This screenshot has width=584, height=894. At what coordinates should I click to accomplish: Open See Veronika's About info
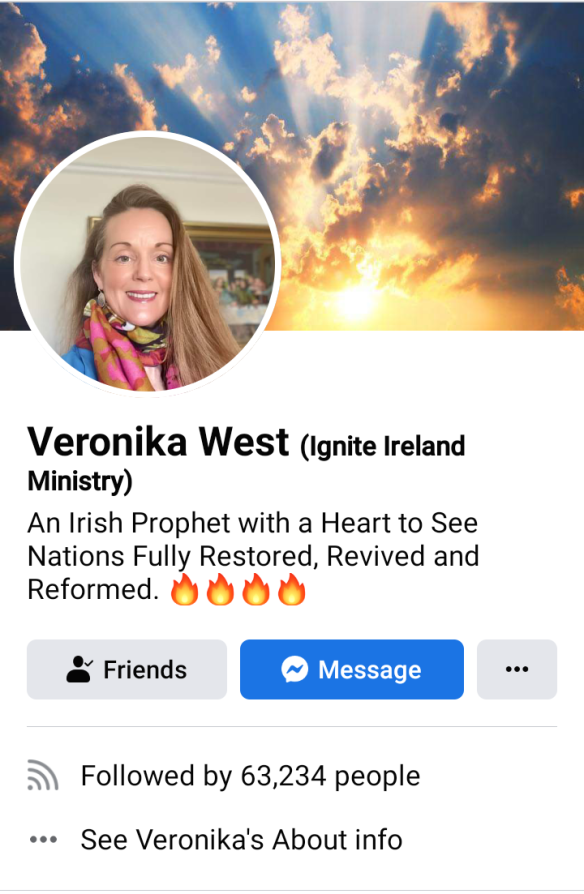click(x=241, y=839)
